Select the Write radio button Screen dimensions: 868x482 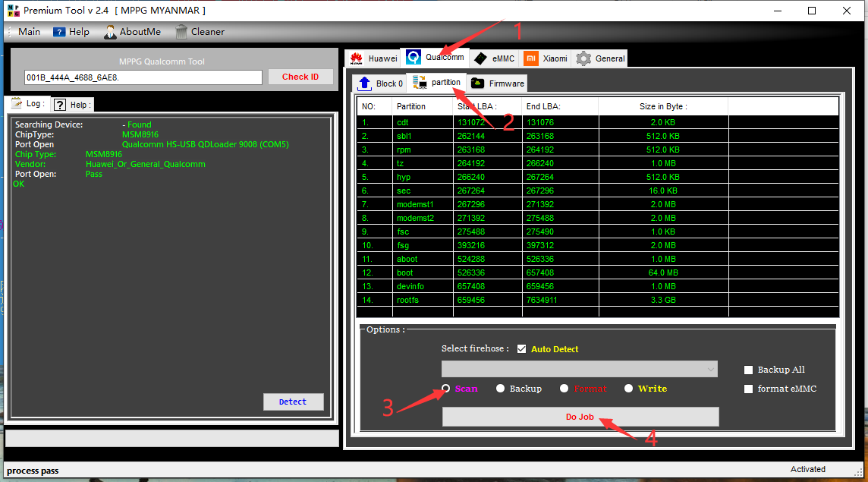pyautogui.click(x=628, y=389)
